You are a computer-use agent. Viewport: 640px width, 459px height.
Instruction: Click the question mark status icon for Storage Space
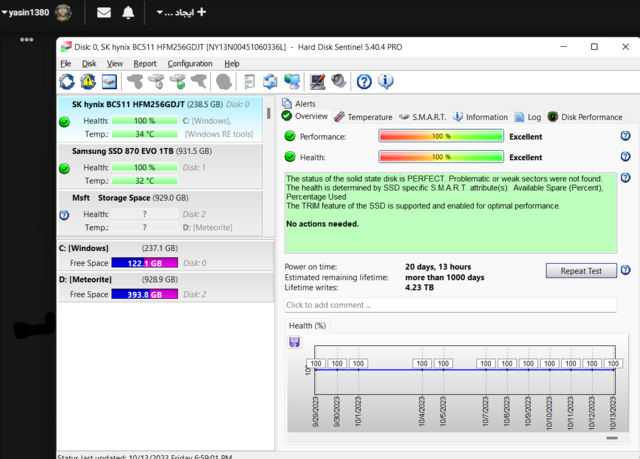[64, 215]
